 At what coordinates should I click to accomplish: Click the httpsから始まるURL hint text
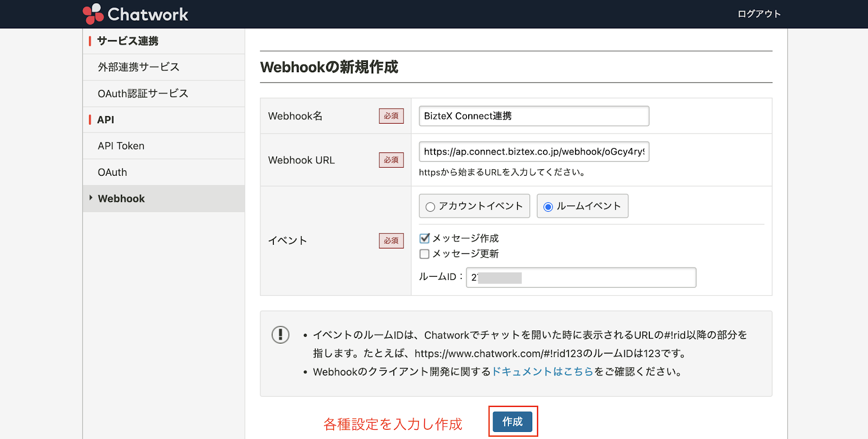[503, 173]
